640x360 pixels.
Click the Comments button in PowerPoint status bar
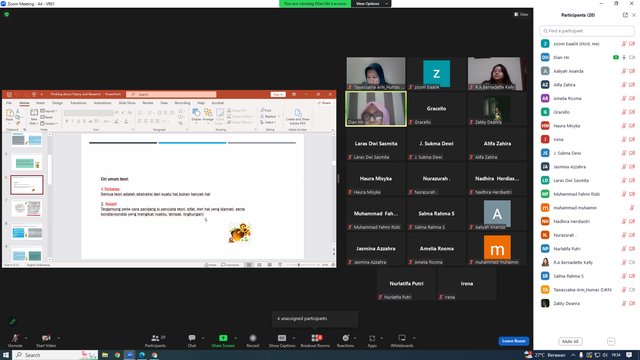coord(230,265)
